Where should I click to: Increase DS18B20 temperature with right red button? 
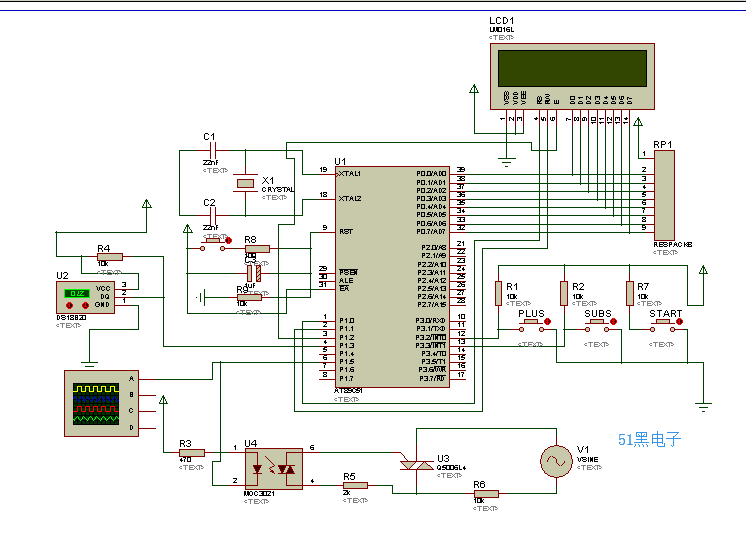pos(85,305)
